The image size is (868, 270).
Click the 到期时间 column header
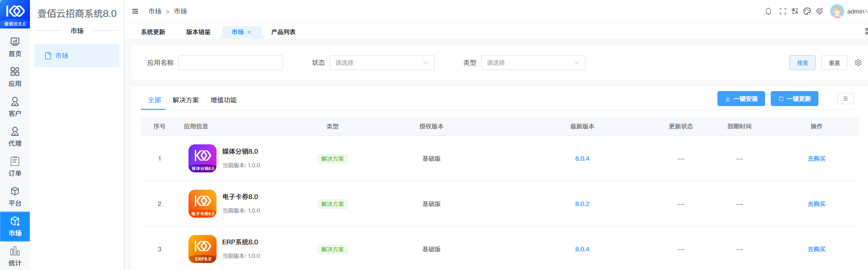(x=739, y=127)
